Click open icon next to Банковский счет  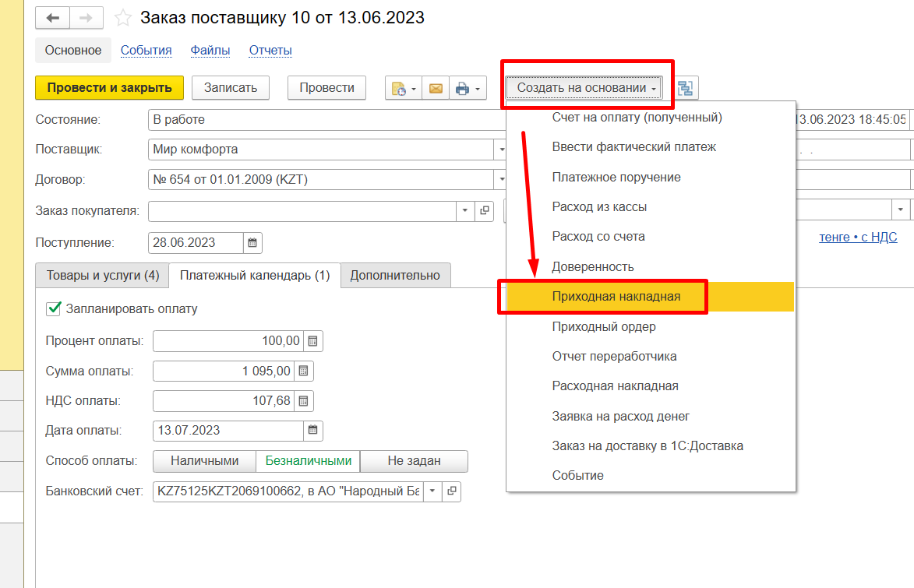click(x=451, y=491)
